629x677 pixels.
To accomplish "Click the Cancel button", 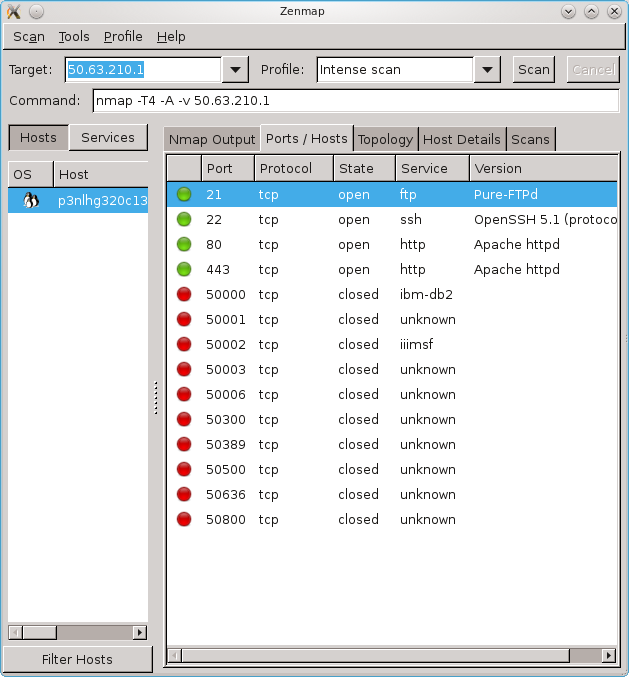I will point(593,70).
